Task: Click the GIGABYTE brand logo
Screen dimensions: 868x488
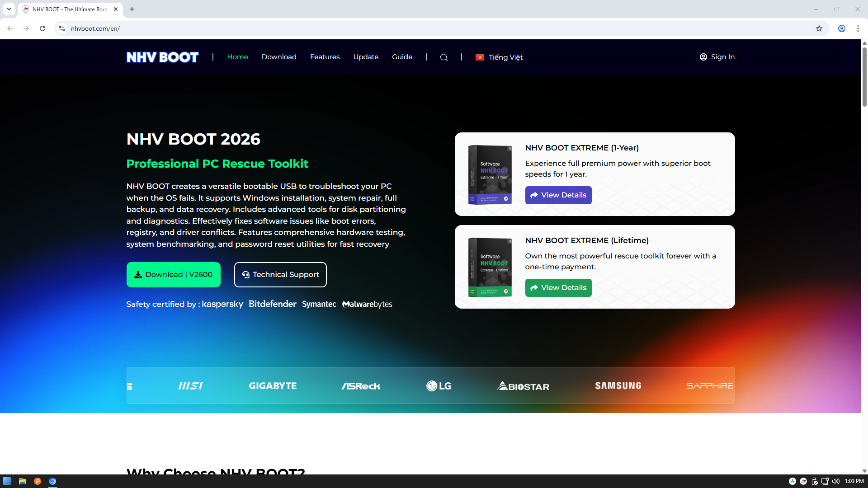Action: pos(273,386)
